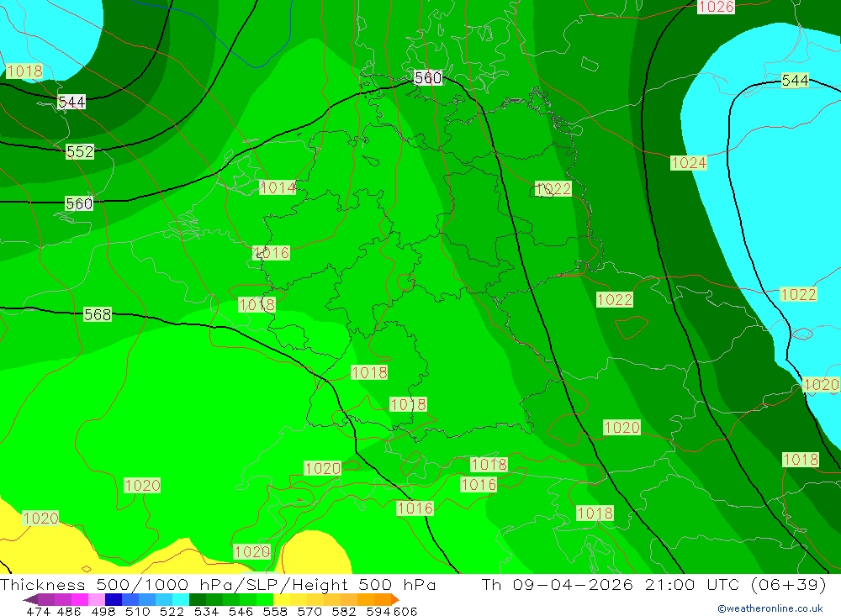The width and height of the screenshot is (841, 616).
Task: Select the 1014 pressure label
Action: (278, 187)
